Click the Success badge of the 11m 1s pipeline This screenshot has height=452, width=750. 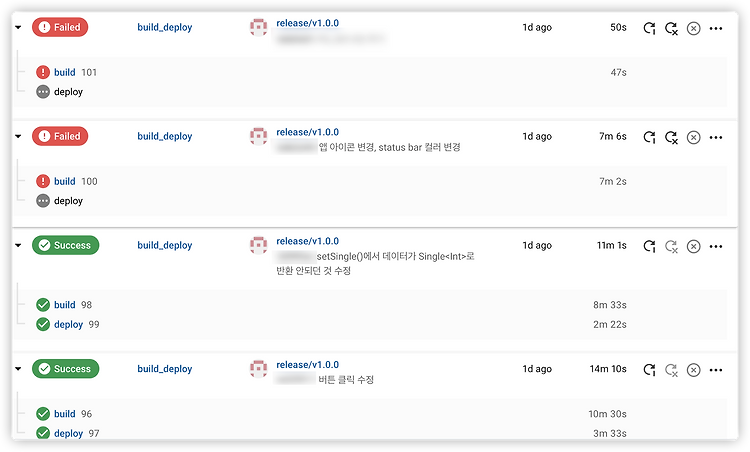pos(66,245)
